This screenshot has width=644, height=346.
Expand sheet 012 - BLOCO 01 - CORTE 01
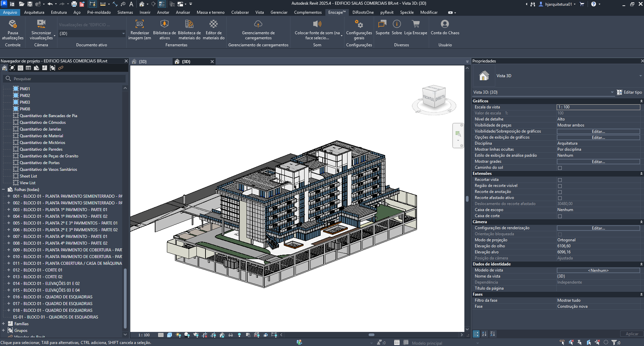[9, 270]
